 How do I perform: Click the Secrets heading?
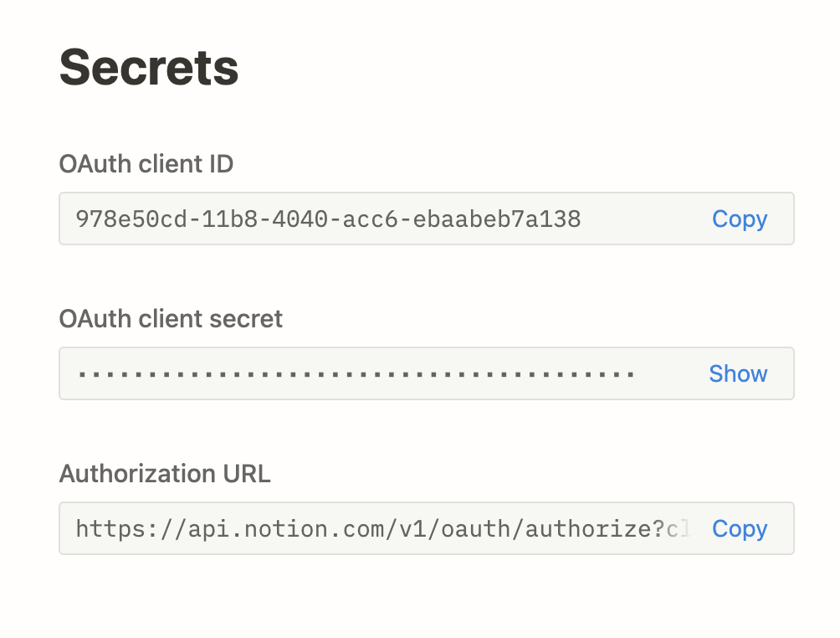149,67
